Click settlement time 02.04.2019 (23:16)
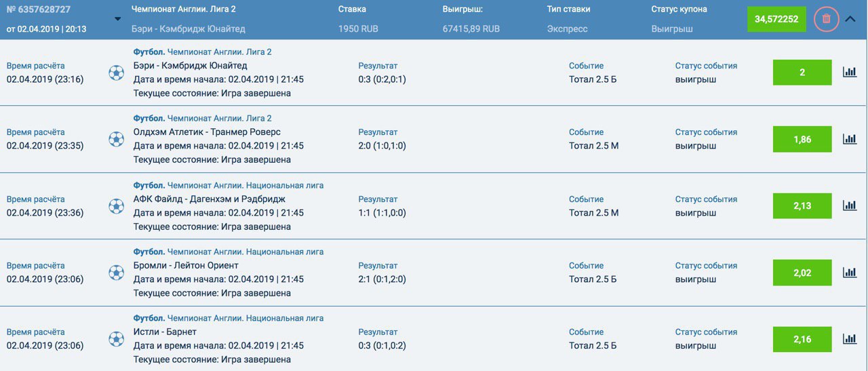 tap(45, 79)
